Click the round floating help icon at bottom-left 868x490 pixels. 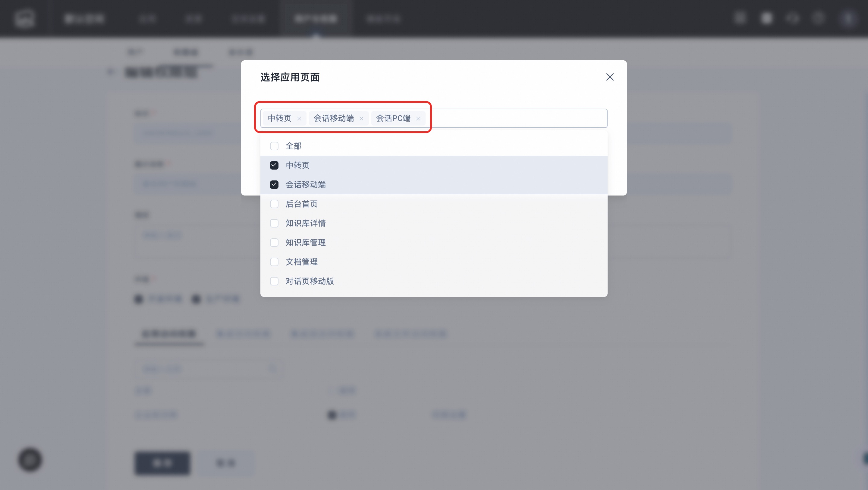click(x=30, y=460)
